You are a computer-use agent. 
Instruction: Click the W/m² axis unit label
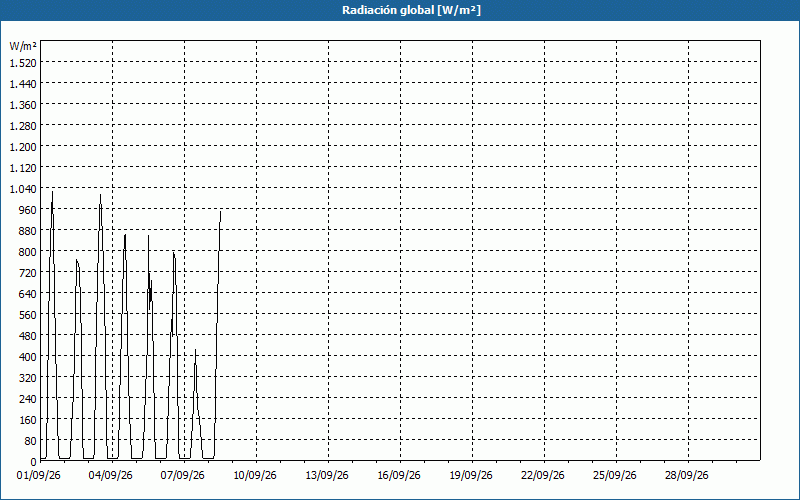point(23,46)
